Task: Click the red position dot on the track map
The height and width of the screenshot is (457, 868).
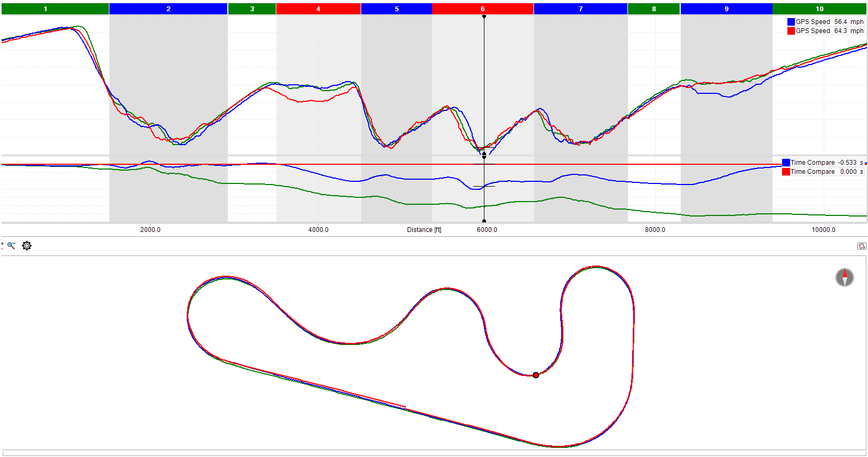Action: pyautogui.click(x=536, y=375)
